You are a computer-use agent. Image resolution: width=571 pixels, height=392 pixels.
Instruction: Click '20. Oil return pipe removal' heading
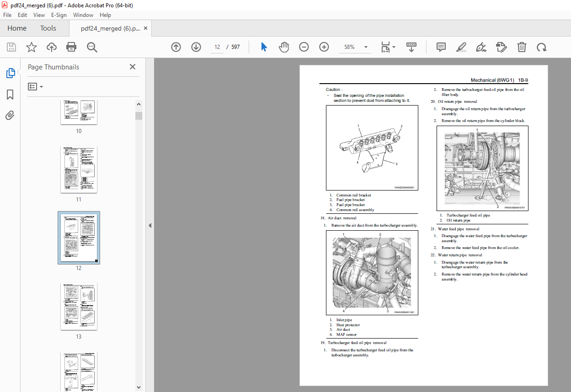(x=454, y=101)
